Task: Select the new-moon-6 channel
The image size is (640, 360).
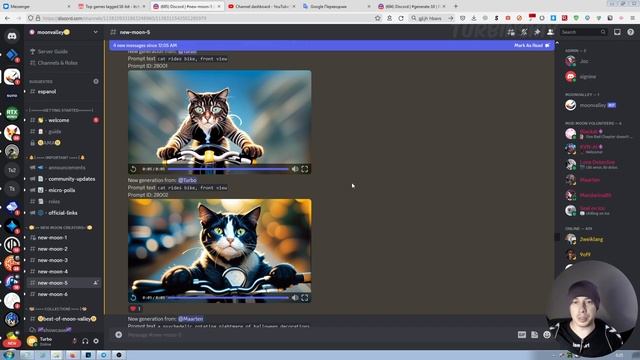Action: [53, 294]
